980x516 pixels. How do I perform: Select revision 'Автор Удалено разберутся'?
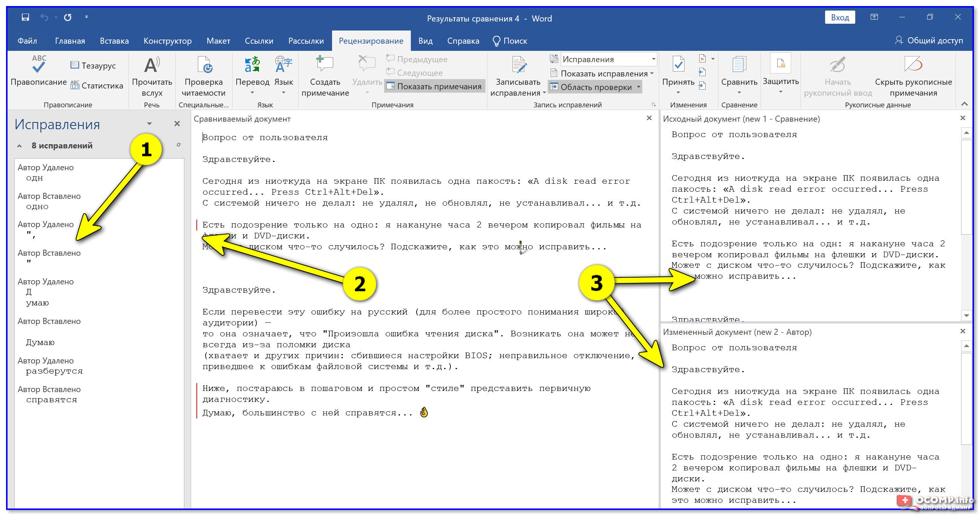click(x=99, y=366)
